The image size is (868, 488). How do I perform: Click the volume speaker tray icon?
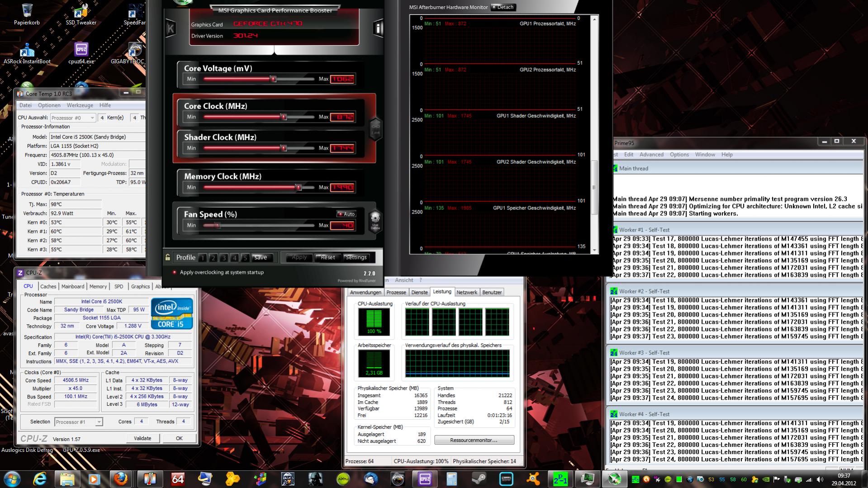819,479
